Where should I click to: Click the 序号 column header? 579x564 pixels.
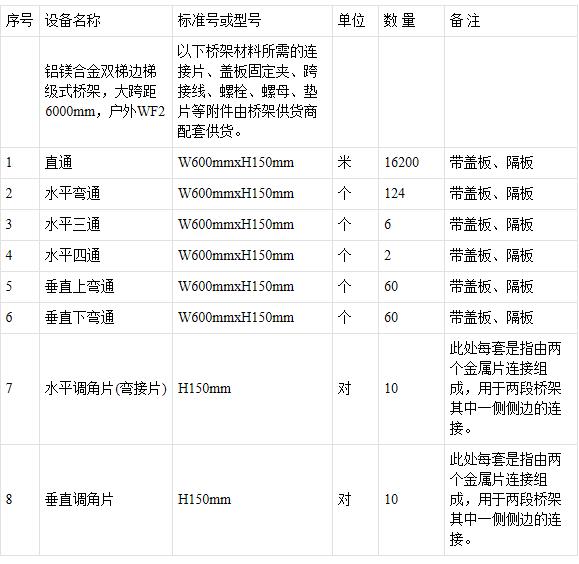pos(20,21)
